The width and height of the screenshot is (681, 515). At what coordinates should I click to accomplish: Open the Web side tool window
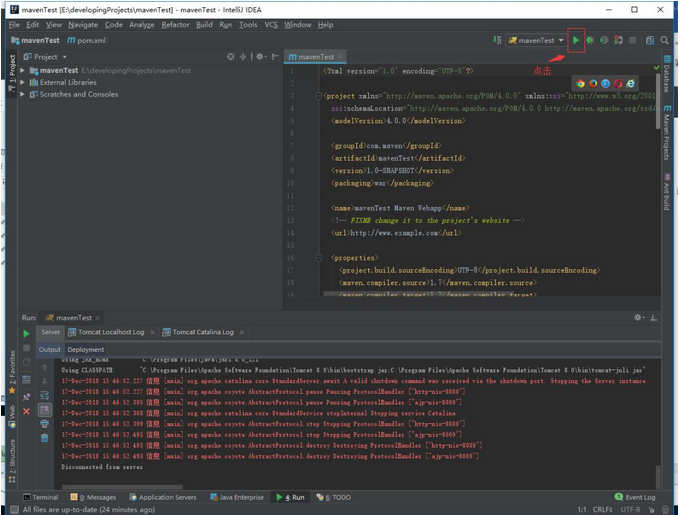(x=12, y=416)
